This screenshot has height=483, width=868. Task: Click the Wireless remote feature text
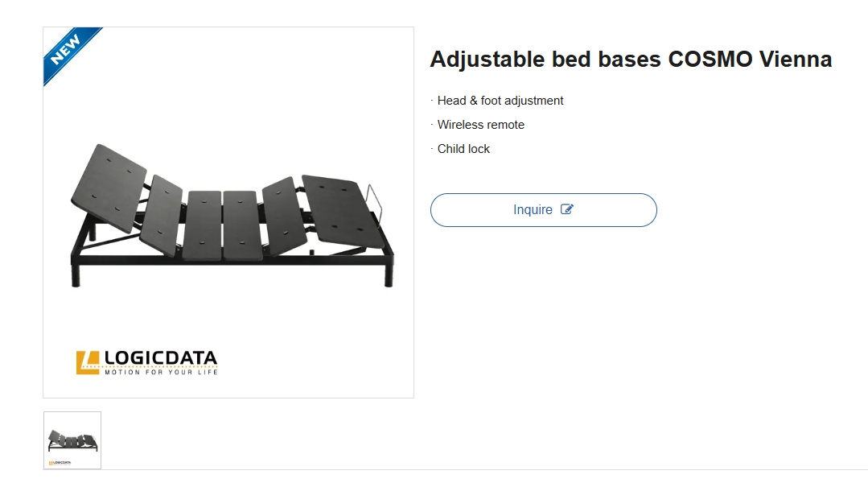click(x=481, y=125)
